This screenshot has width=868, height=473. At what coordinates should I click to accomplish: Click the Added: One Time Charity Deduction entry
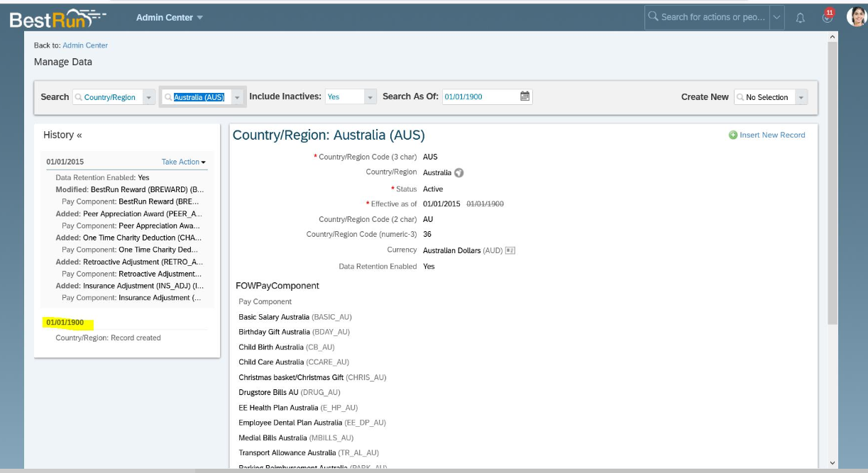pos(128,238)
